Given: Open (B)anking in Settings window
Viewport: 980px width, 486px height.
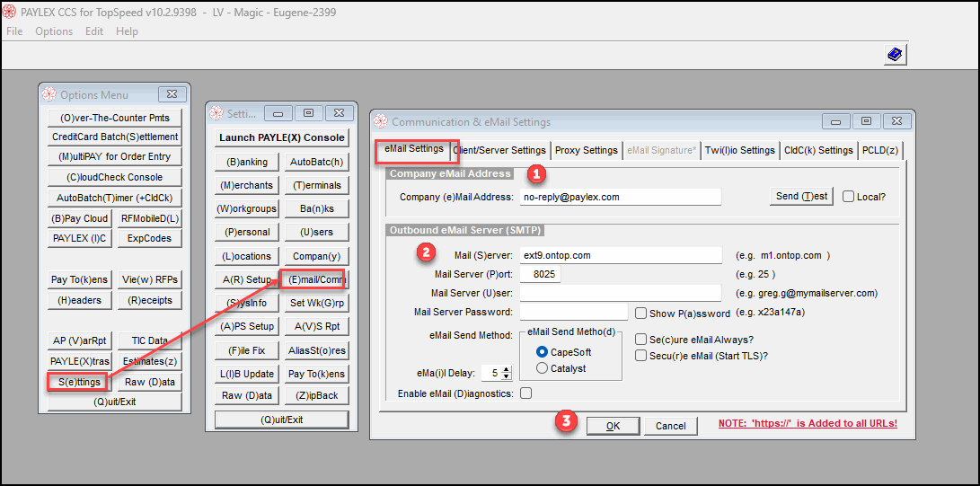Looking at the screenshot, I should point(246,162).
